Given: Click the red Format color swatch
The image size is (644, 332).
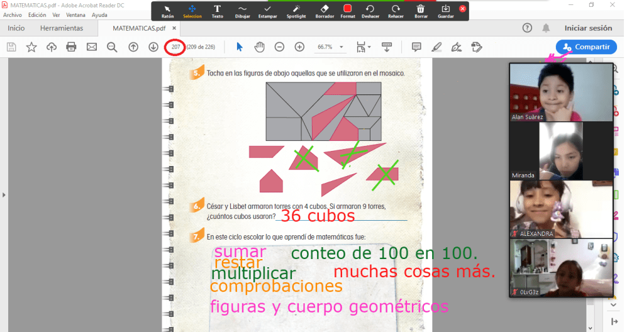Looking at the screenshot, I should click(347, 9).
